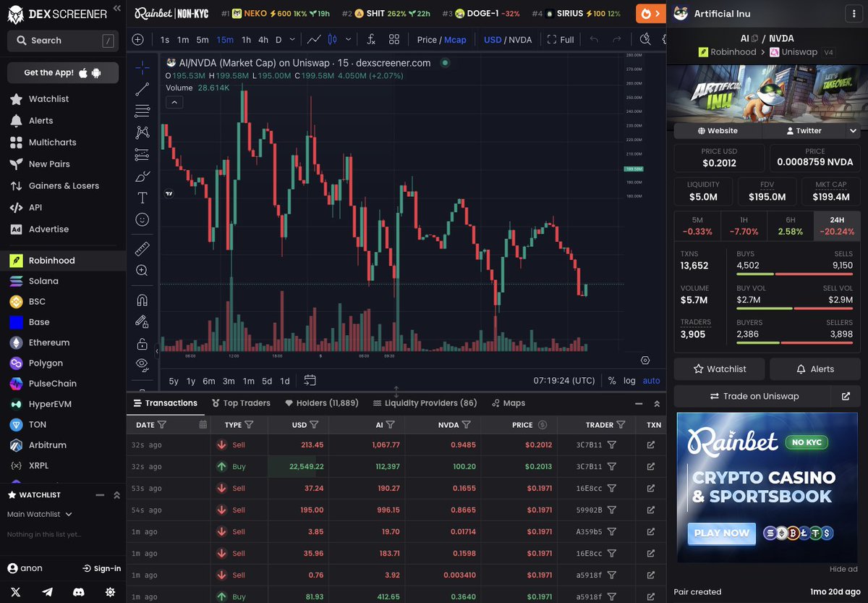Collapse the chart legend with arrow

174,102
